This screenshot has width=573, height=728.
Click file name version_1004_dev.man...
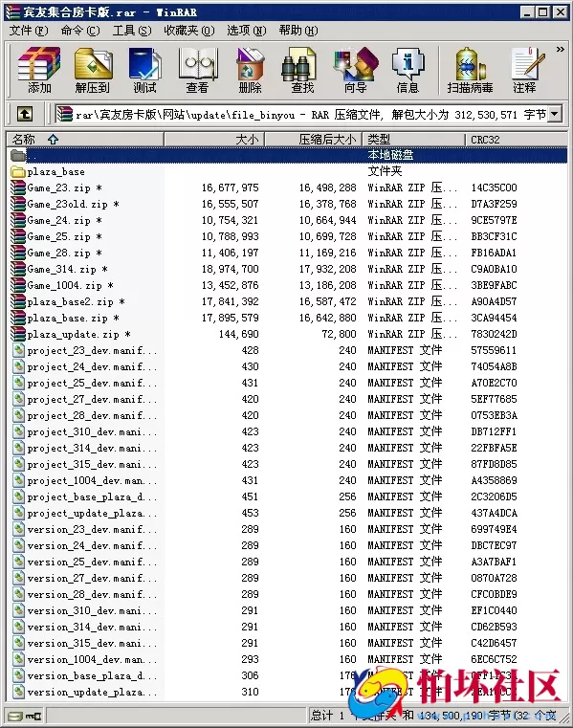(x=92, y=660)
